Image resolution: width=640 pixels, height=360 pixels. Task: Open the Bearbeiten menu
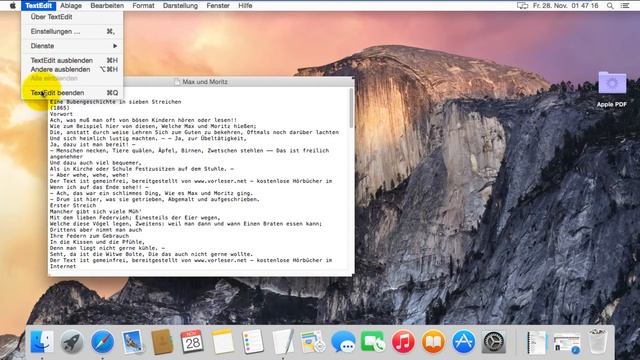pos(107,6)
